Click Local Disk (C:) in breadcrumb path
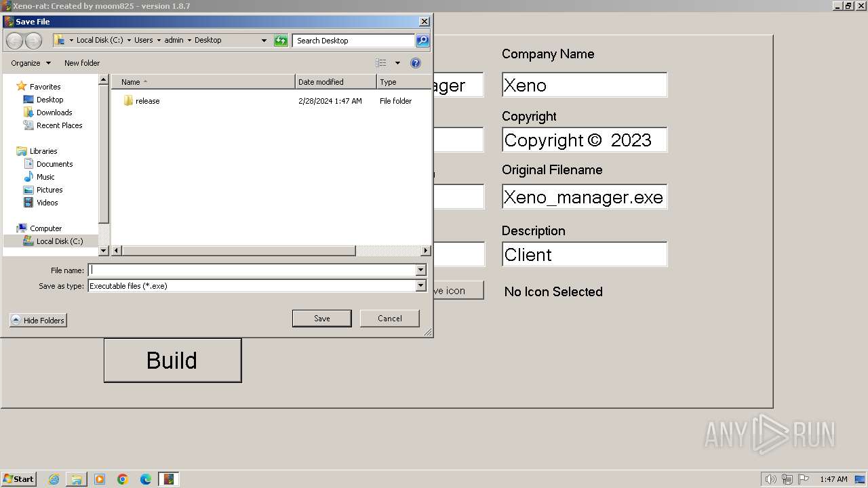 (100, 40)
